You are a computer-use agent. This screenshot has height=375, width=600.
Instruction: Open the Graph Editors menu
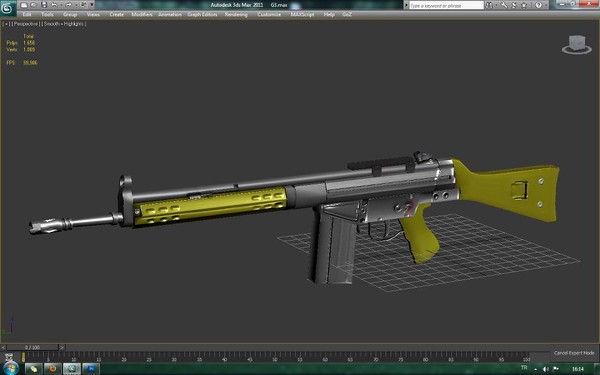click(x=202, y=15)
